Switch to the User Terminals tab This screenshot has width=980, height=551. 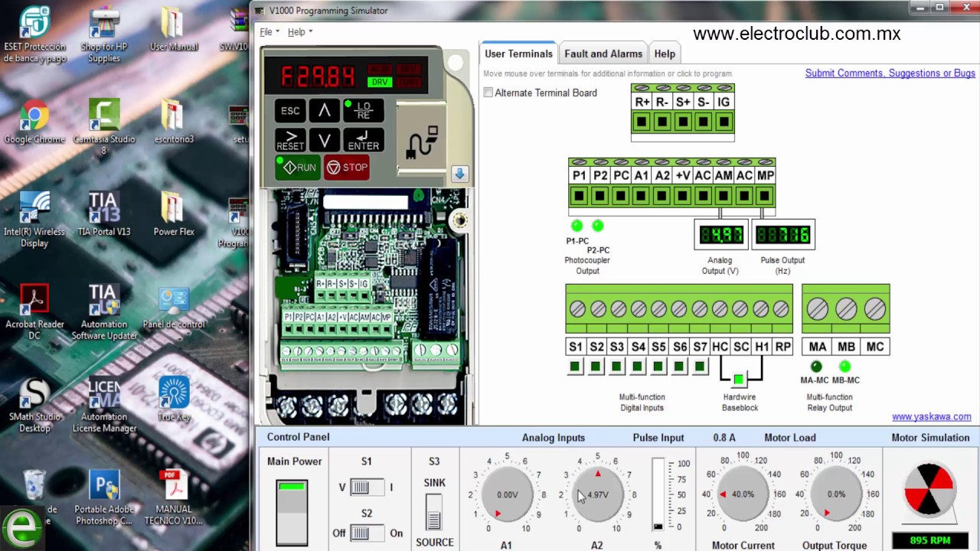518,54
